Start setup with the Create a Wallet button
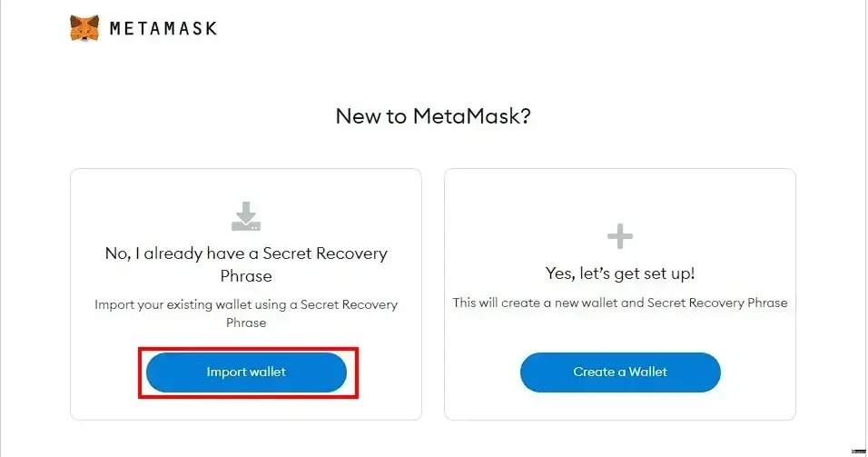The height and width of the screenshot is (457, 868). point(620,373)
